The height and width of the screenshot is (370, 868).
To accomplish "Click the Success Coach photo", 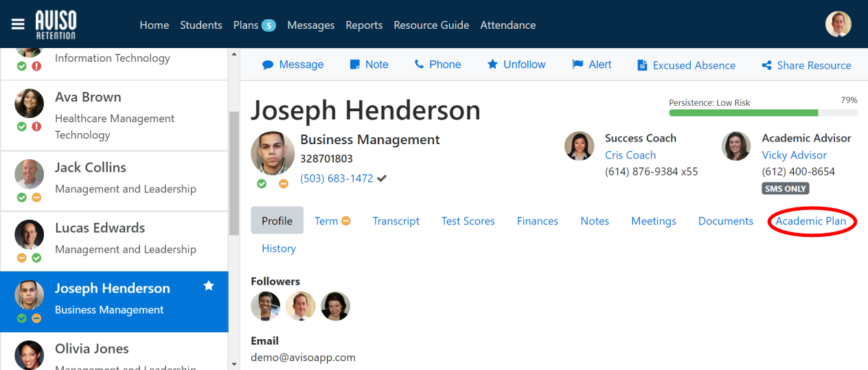I will (579, 146).
